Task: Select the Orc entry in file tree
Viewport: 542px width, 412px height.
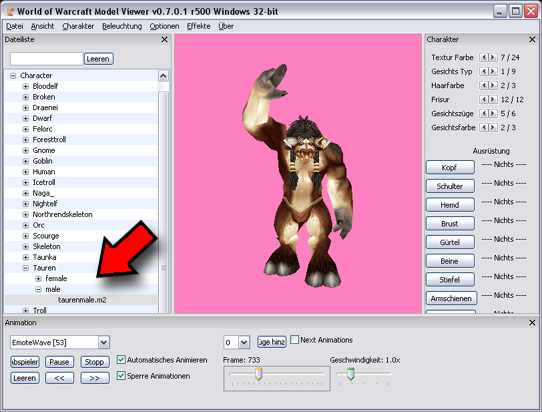Action: pyautogui.click(x=38, y=225)
